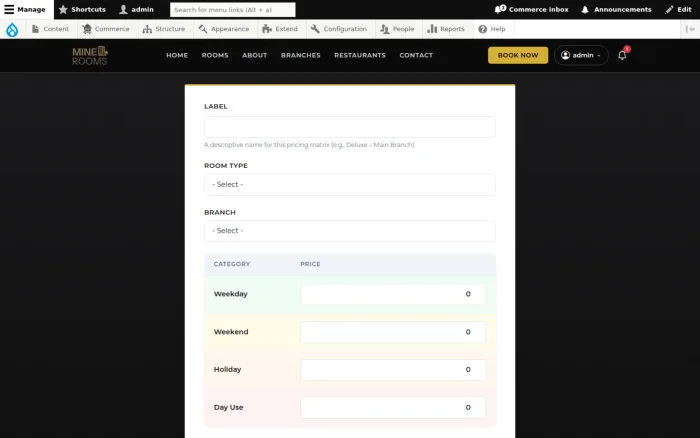Open the People admin menu
The image size is (700, 438).
point(397,29)
